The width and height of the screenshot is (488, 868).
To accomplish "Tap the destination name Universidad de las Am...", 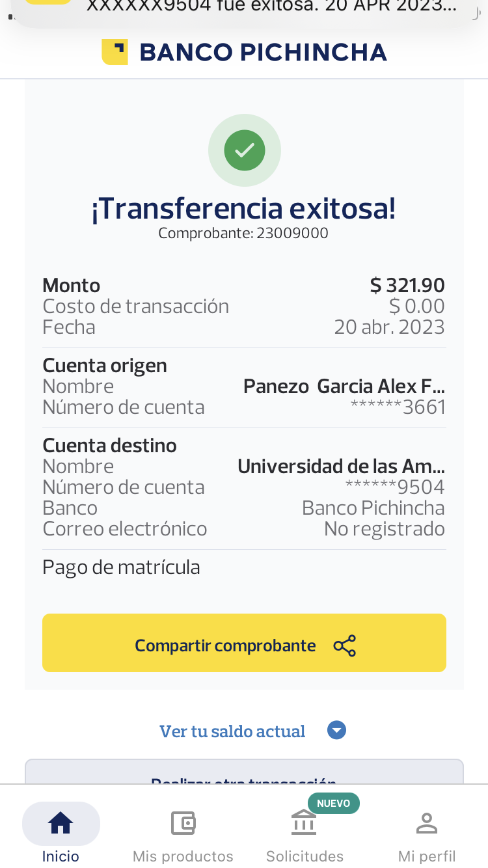I will (341, 467).
